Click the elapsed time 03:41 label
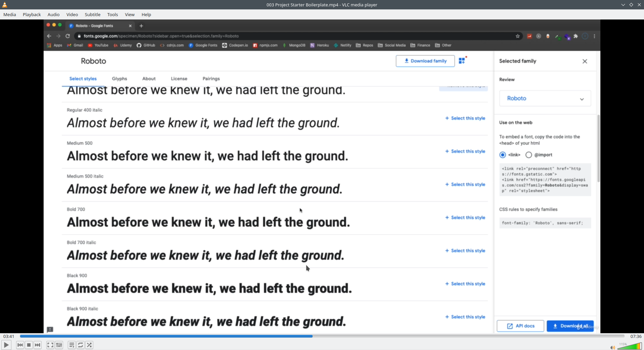Screen dimensions: 644x350 (x=9, y=336)
